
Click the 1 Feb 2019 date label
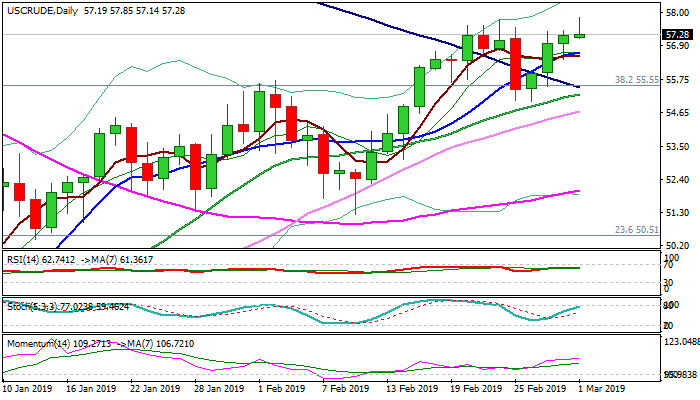(274, 388)
